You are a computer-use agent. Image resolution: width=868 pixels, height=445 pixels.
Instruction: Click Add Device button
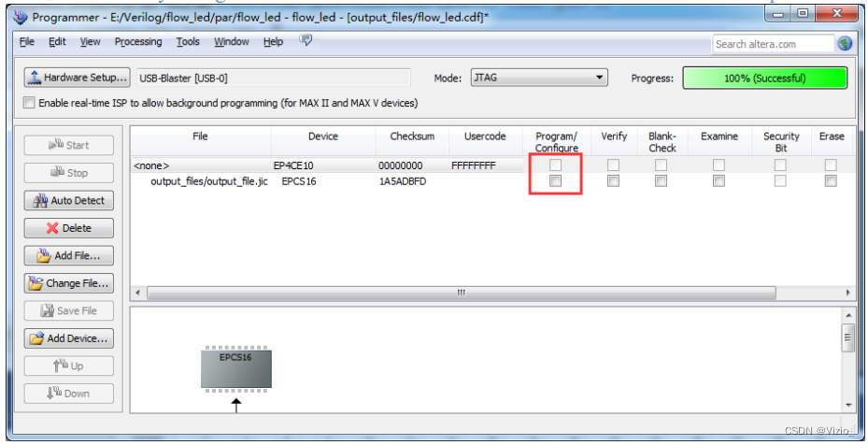[68, 338]
